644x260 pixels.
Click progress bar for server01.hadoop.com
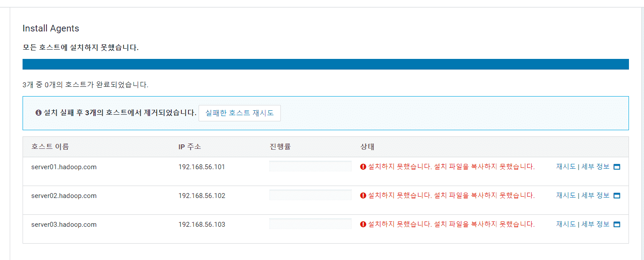pos(310,166)
